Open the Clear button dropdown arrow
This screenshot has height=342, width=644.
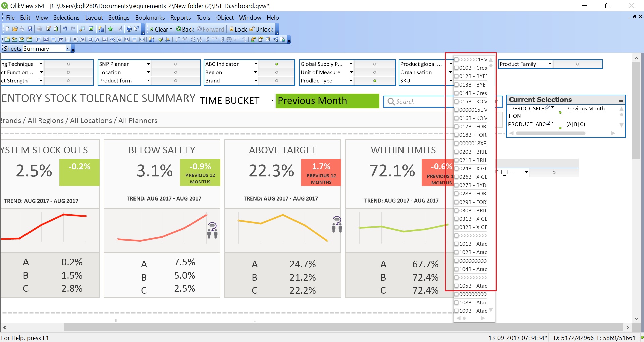coord(171,29)
